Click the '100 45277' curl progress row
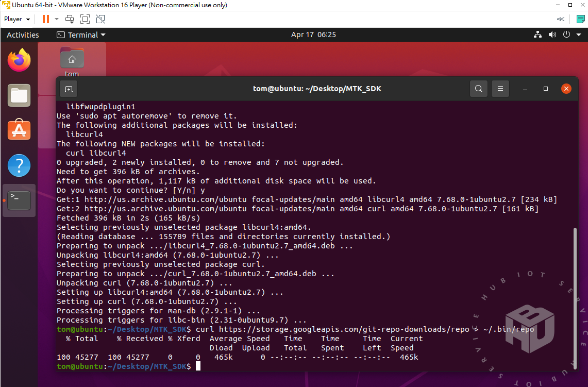 coord(238,357)
